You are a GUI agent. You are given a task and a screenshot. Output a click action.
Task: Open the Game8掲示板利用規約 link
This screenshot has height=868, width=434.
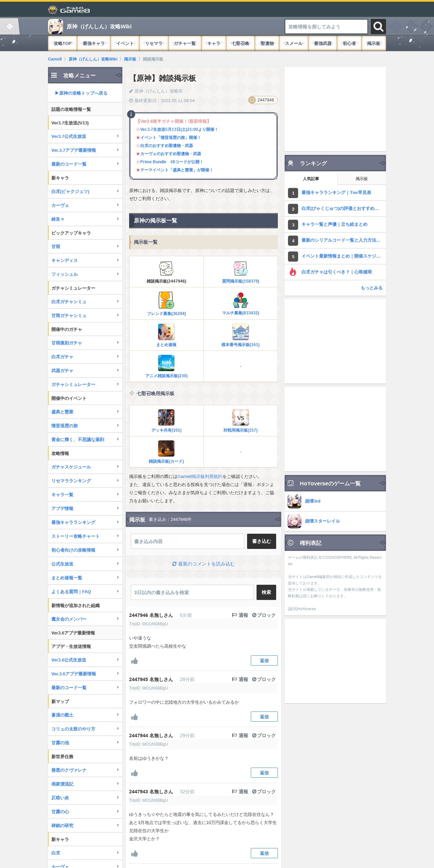pyautogui.click(x=200, y=477)
